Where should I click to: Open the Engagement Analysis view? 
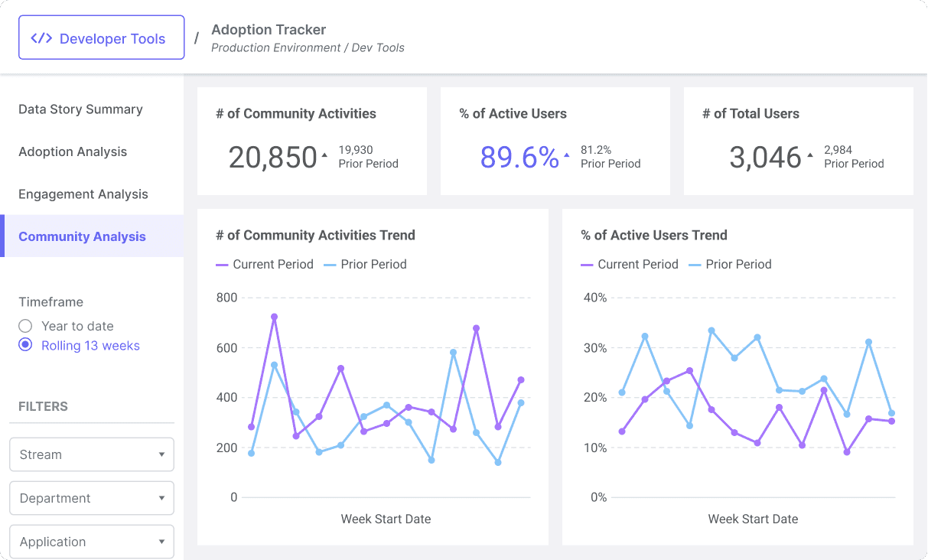[83, 194]
